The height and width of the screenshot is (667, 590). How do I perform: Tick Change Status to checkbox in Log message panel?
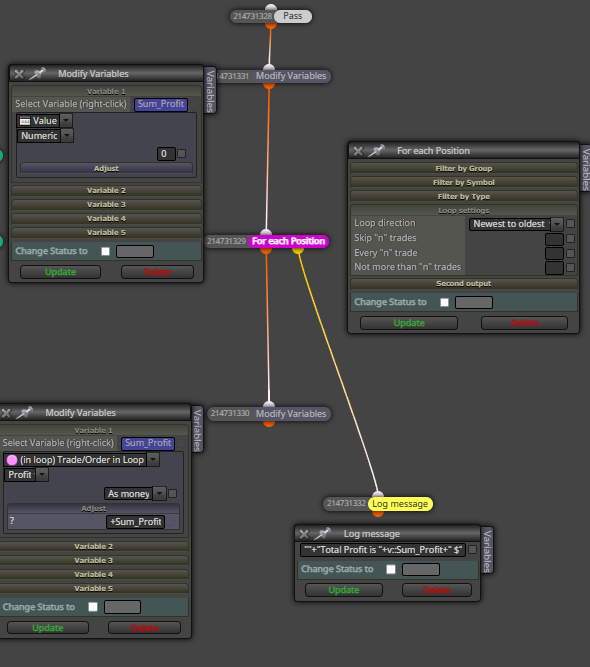391,569
